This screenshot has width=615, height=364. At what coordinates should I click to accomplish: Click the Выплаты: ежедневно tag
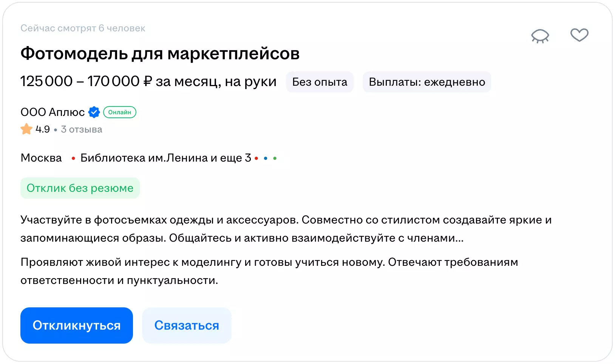pyautogui.click(x=427, y=82)
